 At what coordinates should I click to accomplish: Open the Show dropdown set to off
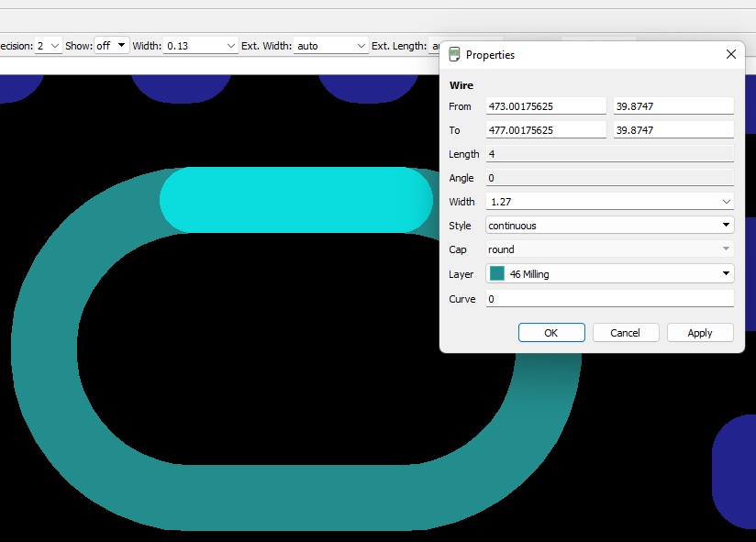point(111,46)
